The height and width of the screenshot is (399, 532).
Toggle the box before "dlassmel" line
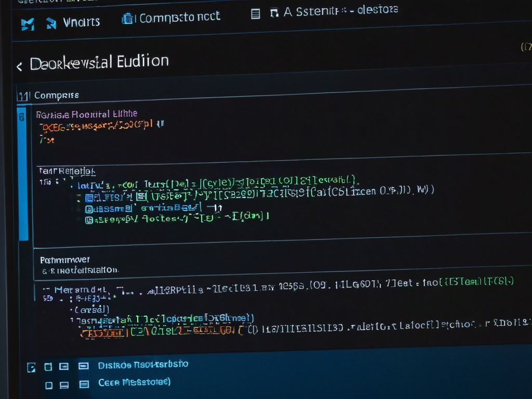point(89,209)
